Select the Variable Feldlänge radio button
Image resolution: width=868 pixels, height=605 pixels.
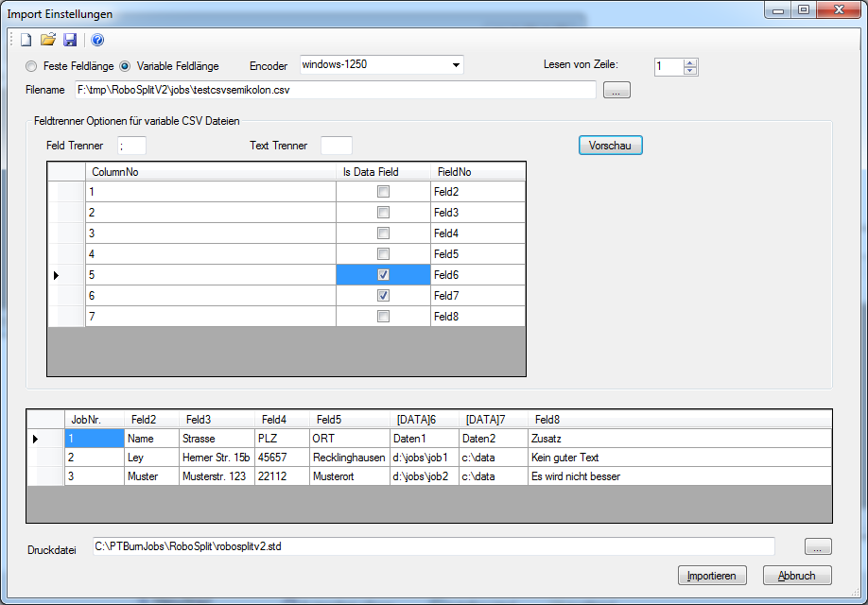(x=125, y=66)
